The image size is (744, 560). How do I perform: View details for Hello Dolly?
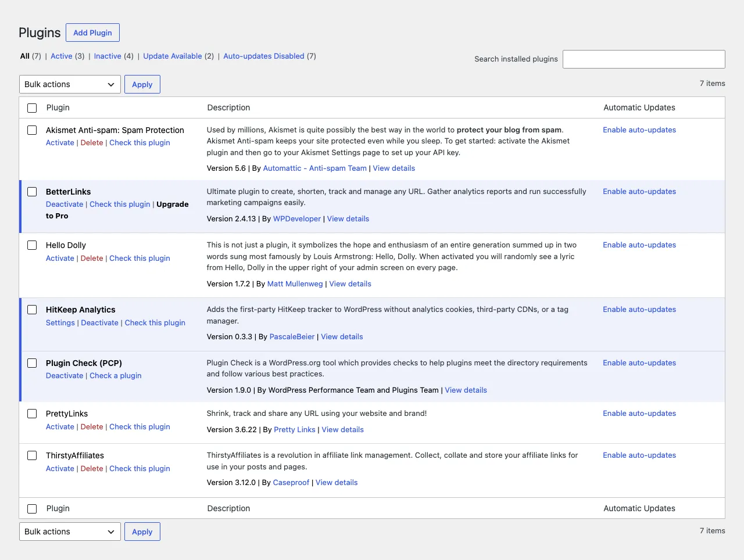[x=350, y=284]
